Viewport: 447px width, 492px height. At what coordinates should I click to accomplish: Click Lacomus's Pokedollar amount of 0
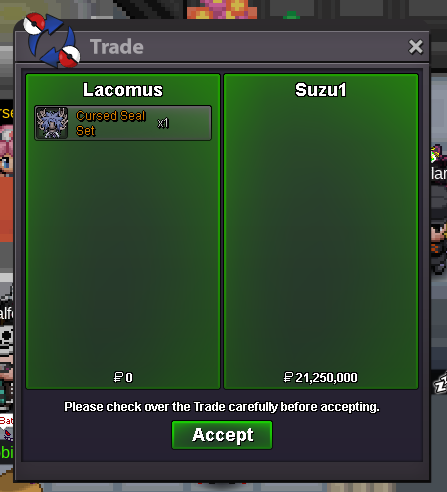click(123, 377)
